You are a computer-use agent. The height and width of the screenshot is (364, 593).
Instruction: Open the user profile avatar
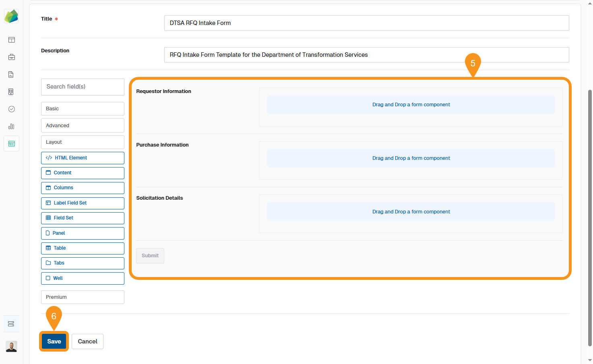coord(11,346)
